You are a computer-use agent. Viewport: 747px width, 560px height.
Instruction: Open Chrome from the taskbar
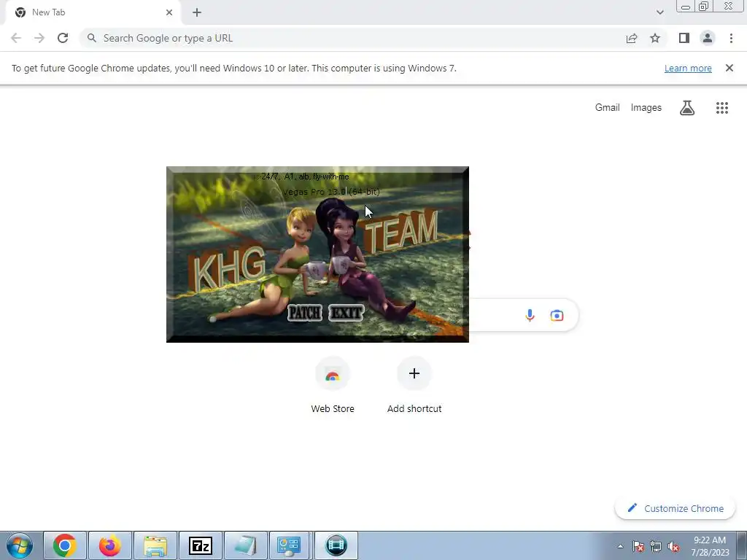[65, 545]
